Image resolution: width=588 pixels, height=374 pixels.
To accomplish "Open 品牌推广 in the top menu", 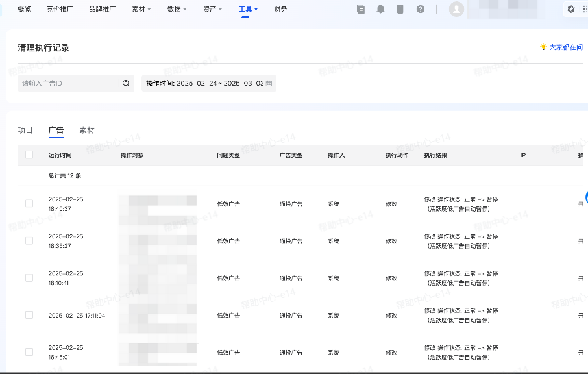I will (x=103, y=9).
